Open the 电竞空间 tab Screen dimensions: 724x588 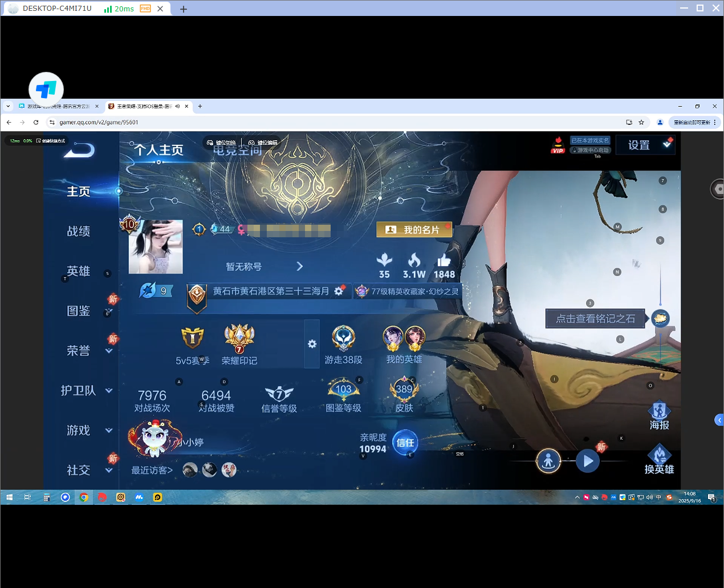[238, 150]
